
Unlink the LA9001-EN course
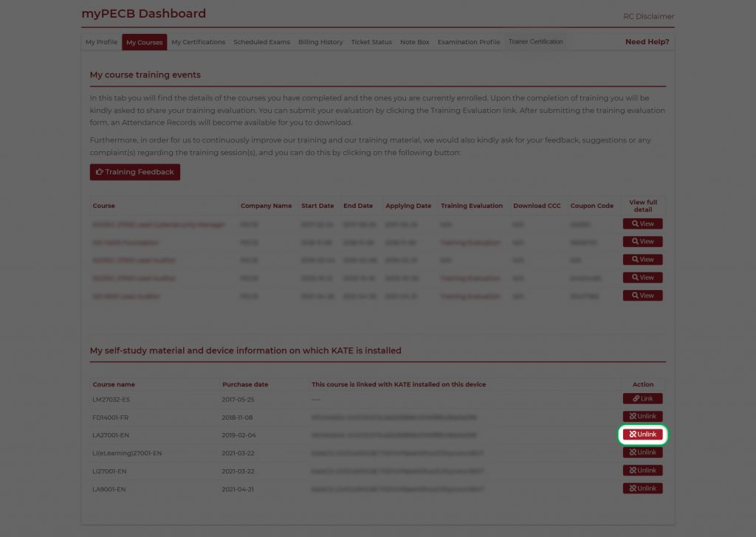643,488
